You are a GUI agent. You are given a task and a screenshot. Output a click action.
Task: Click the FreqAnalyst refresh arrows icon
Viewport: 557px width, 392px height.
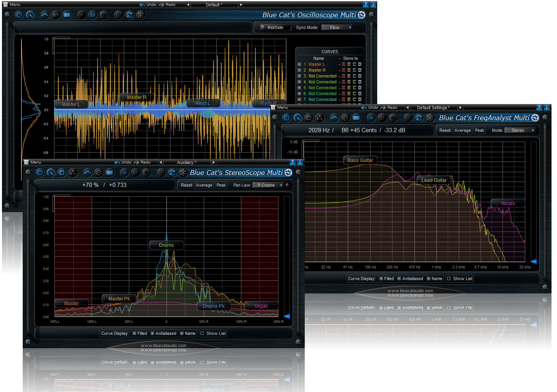coord(419,118)
